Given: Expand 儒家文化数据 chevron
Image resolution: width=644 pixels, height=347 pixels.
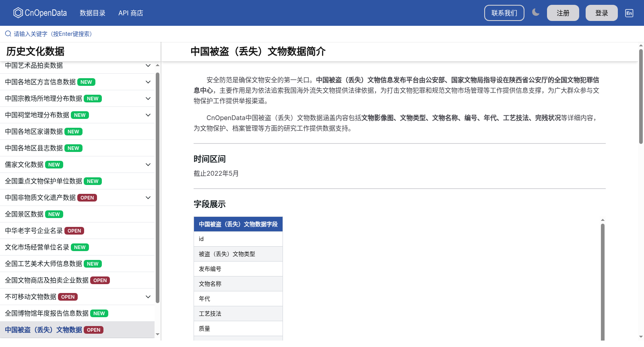Looking at the screenshot, I should tap(148, 164).
